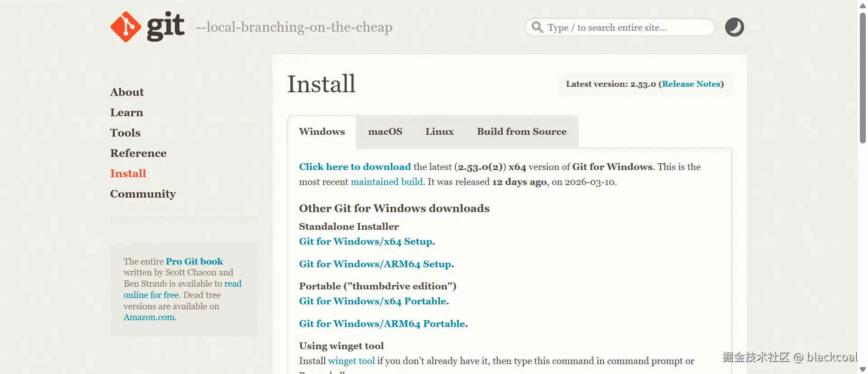
Task: Open the Community sidebar page
Action: [x=143, y=194]
